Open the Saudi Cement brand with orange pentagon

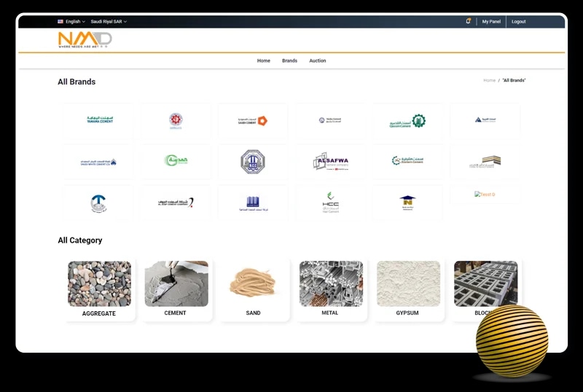(x=253, y=120)
